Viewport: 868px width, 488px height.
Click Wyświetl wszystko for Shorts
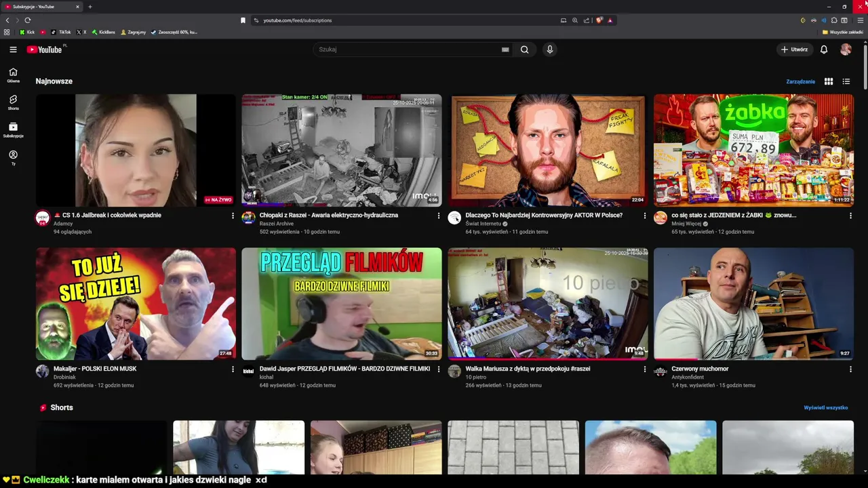point(826,408)
